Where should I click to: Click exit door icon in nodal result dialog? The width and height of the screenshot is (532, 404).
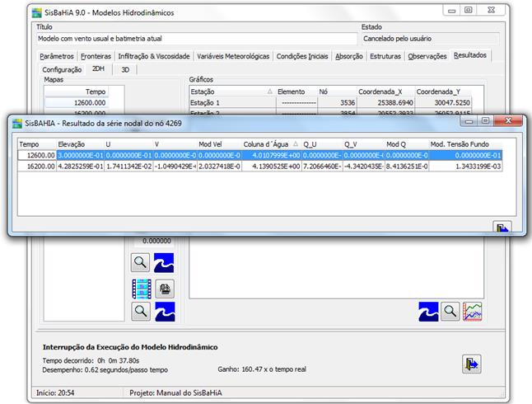coord(502,227)
